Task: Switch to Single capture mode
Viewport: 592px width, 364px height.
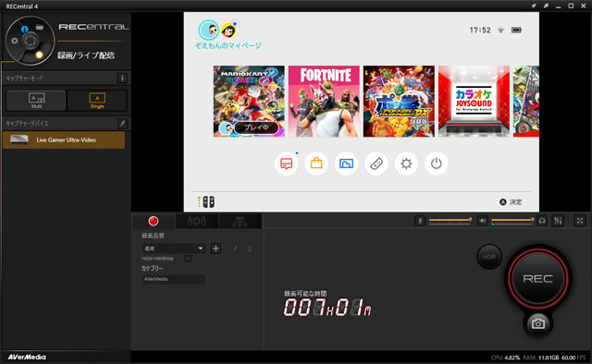Action: (x=97, y=101)
